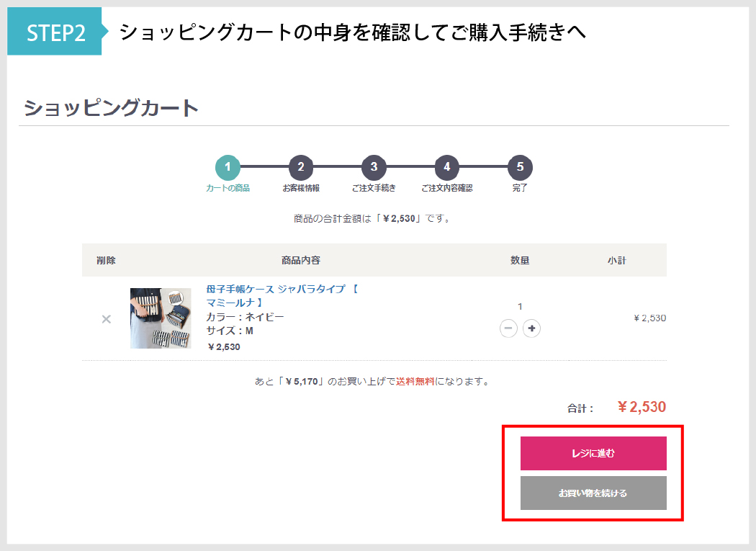Screen dimensions: 756x551
Task: Click the 削除 column header
Action: [106, 260]
